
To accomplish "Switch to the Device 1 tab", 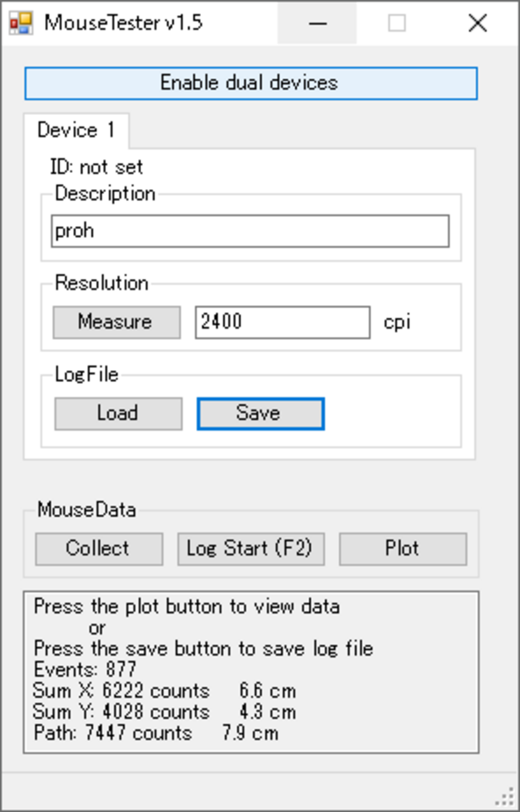I will pos(76,130).
